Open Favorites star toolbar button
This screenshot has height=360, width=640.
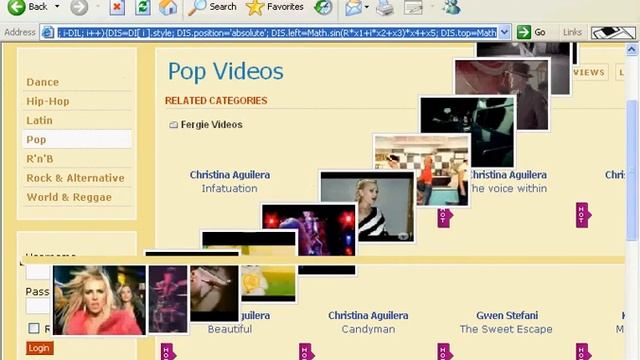click(275, 7)
